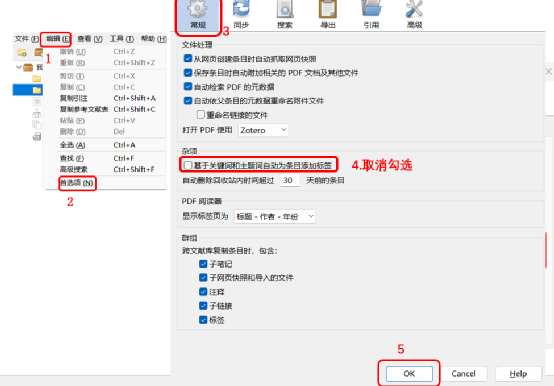Click the My Library box icon in the tree
This screenshot has width=554, height=386.
point(28,67)
